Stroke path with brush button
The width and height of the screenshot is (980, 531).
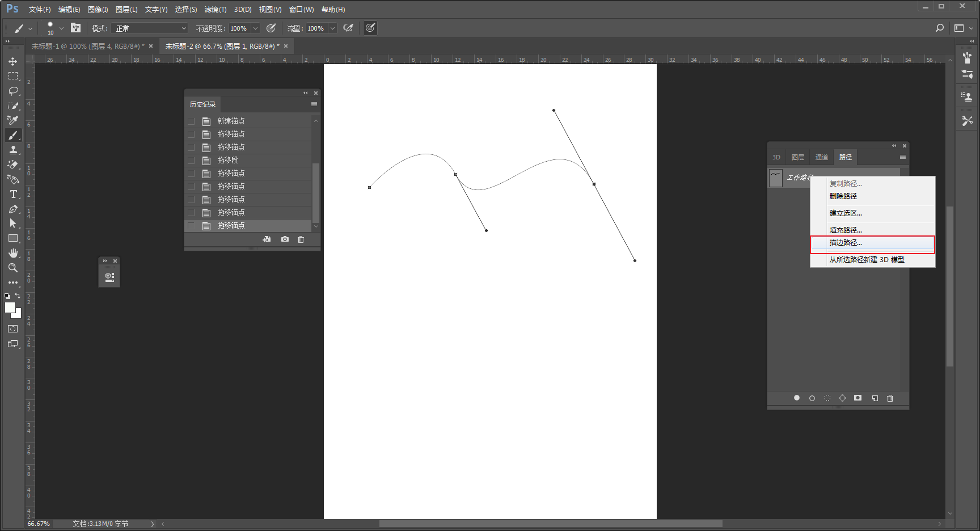[812, 398]
